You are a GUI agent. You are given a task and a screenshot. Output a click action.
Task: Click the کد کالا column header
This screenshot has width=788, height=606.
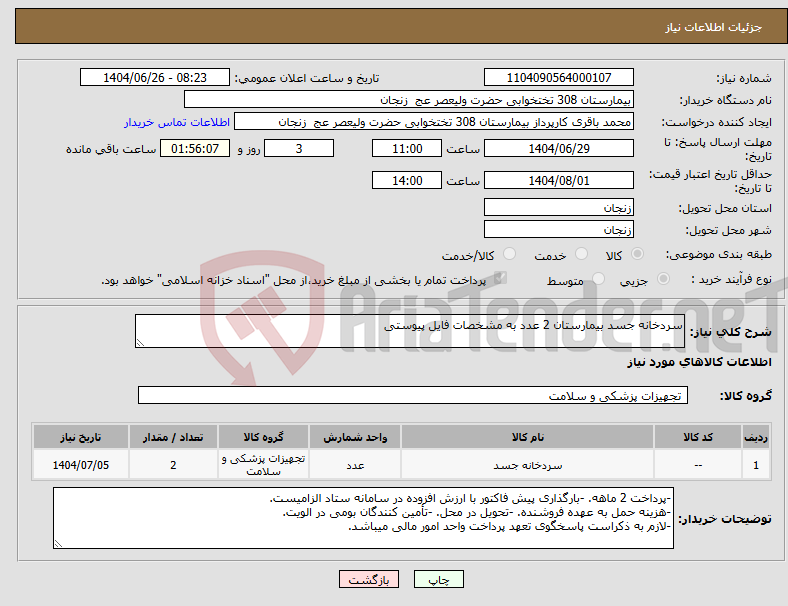698,437
